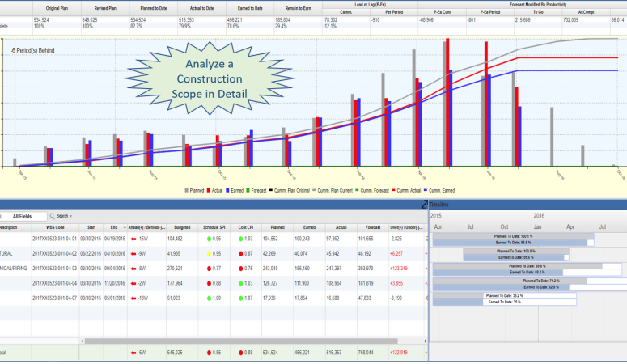Expand the Search options arrow
The image size is (627, 364).
pos(71,217)
